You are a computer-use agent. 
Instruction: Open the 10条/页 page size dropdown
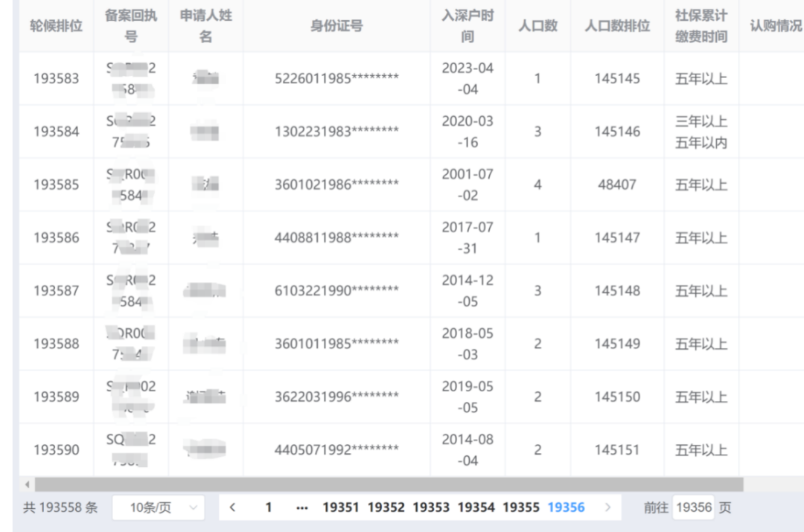159,507
